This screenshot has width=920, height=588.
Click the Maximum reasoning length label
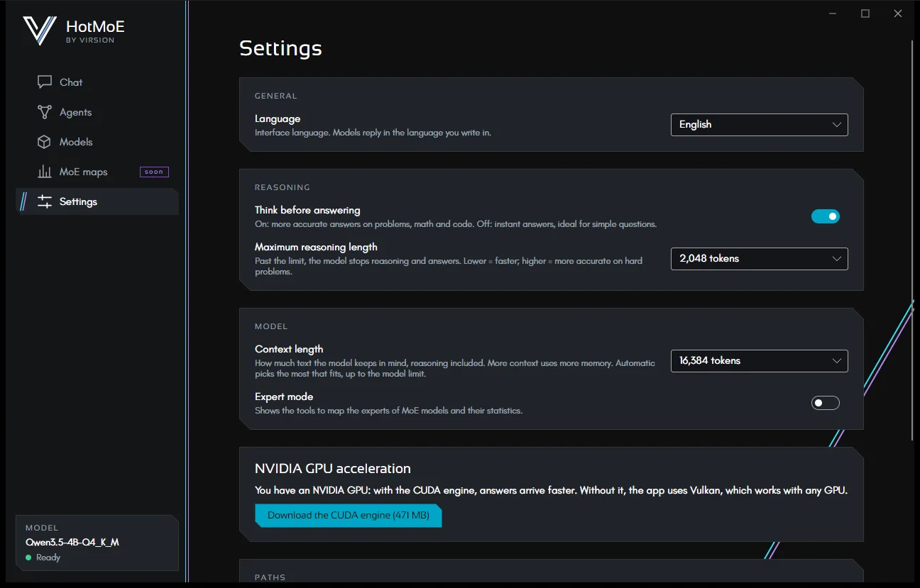tap(316, 248)
